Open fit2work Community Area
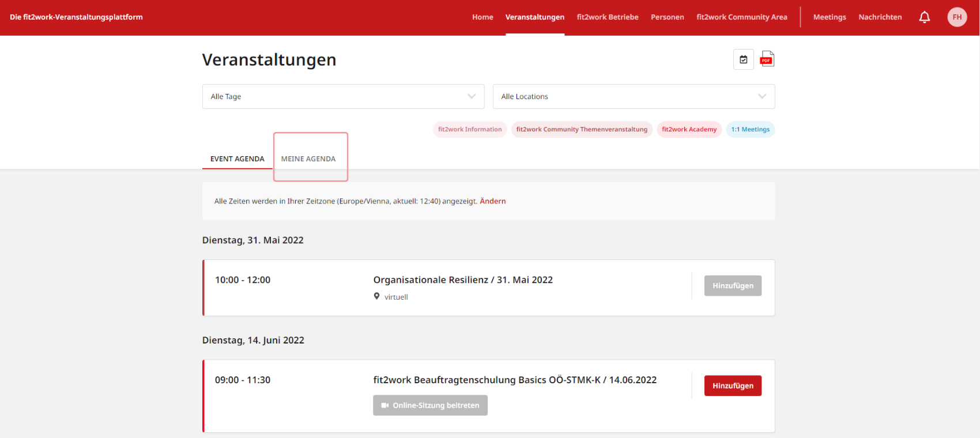Screen dimensions: 980x438 [742, 17]
